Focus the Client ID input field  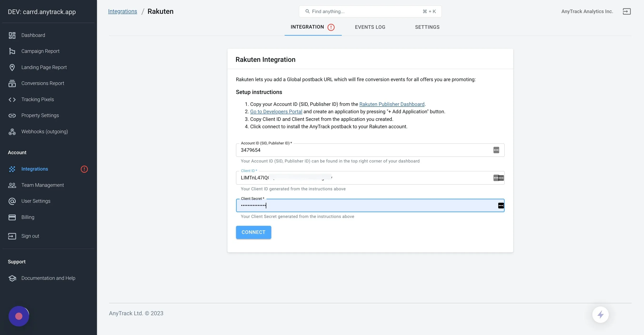tap(370, 178)
